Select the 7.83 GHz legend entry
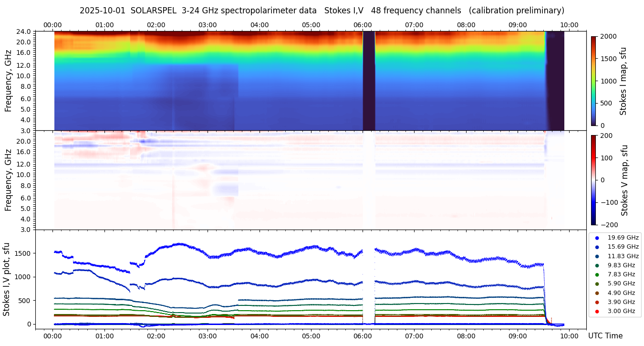The height and width of the screenshot is (346, 644). coord(597,274)
